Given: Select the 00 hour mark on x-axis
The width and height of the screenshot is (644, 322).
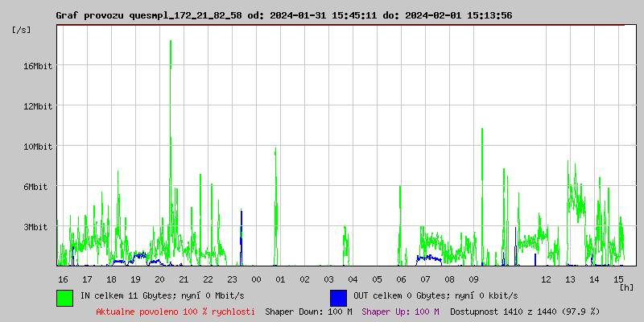Looking at the screenshot, I should coord(256,279).
